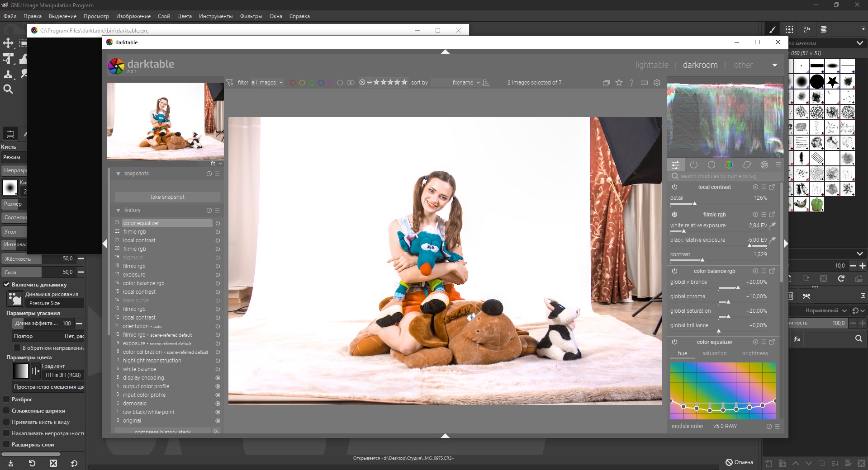868x470 pixels.
Task: Uncheck Включить динамику checkbox
Action: click(7, 285)
